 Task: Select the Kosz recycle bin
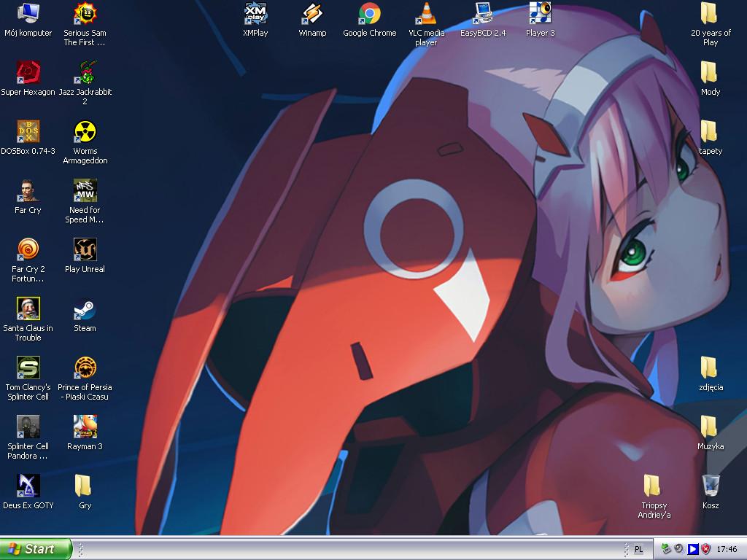[711, 486]
